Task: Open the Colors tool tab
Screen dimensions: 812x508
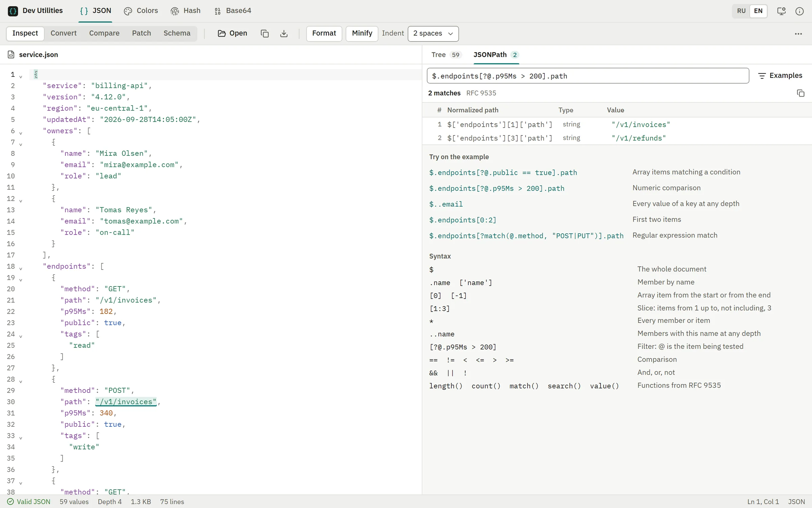Action: point(141,11)
